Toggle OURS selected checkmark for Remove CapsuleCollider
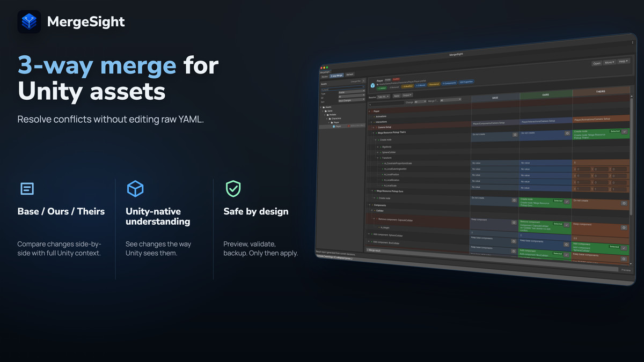The image size is (644, 362). click(x=567, y=225)
